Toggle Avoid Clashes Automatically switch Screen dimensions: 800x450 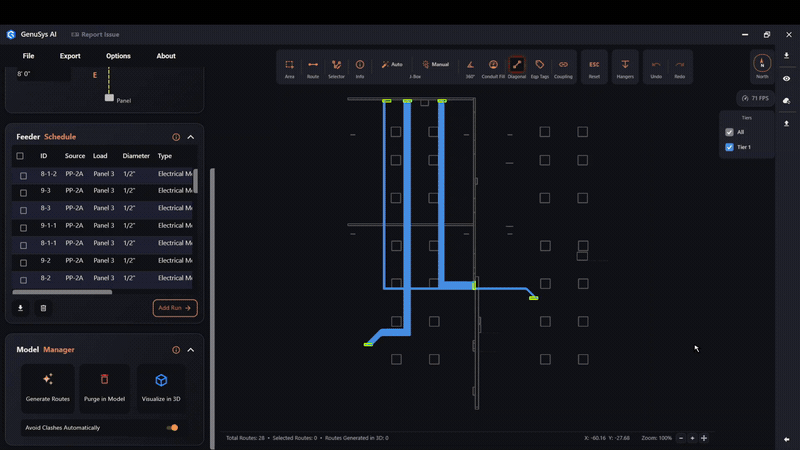[173, 428]
